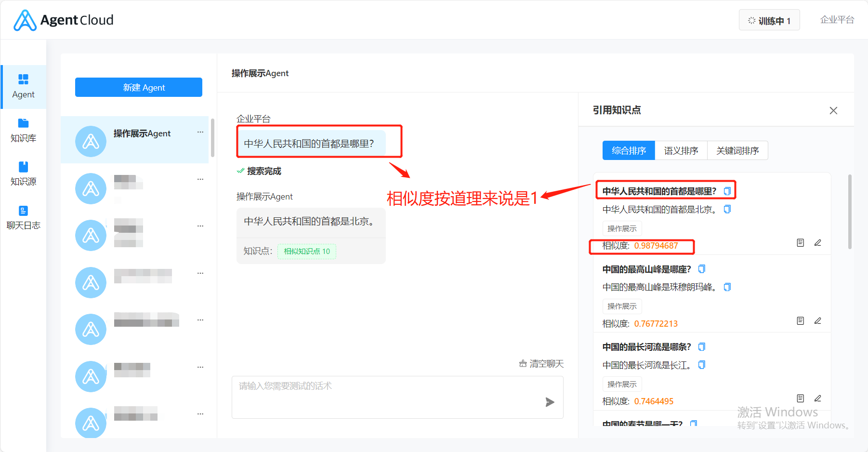Open the 聊天日志 sidebar section

[x=23, y=218]
